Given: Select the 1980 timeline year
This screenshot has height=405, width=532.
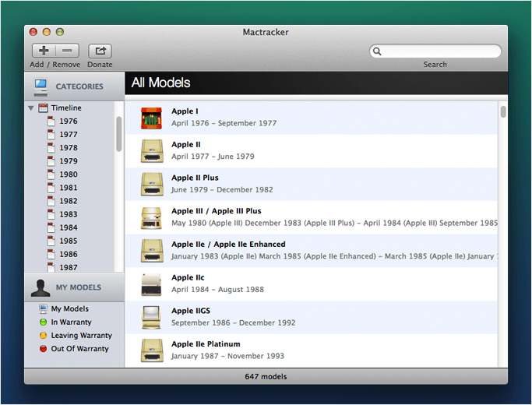Looking at the screenshot, I should pos(69,174).
